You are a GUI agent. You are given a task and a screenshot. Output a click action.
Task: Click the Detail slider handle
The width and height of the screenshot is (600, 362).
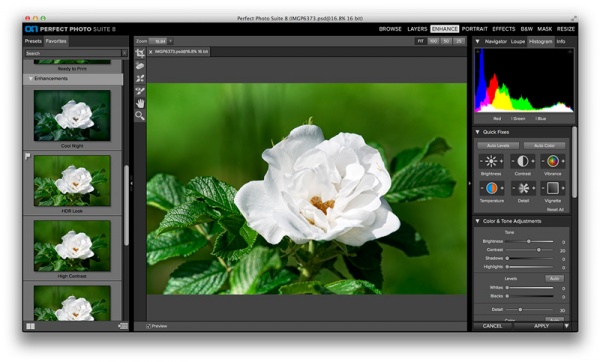(520, 310)
